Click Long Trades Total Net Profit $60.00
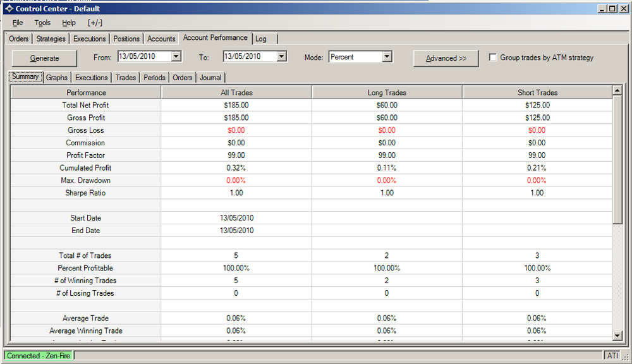This screenshot has width=632, height=364. click(x=387, y=105)
